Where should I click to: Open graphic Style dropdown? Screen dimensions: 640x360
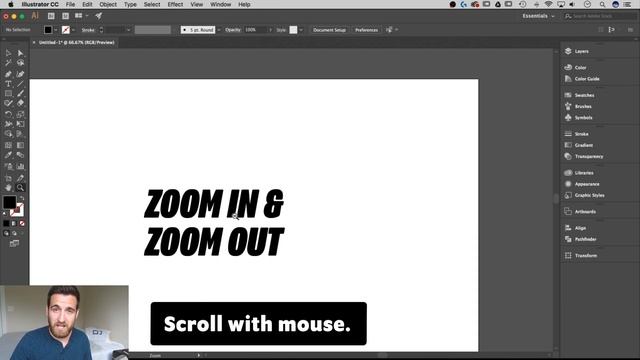[301, 30]
